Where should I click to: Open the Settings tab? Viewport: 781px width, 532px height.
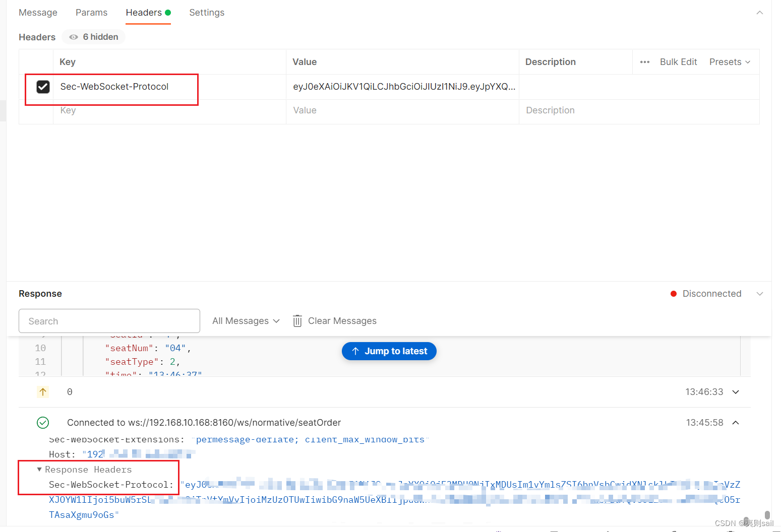(207, 12)
